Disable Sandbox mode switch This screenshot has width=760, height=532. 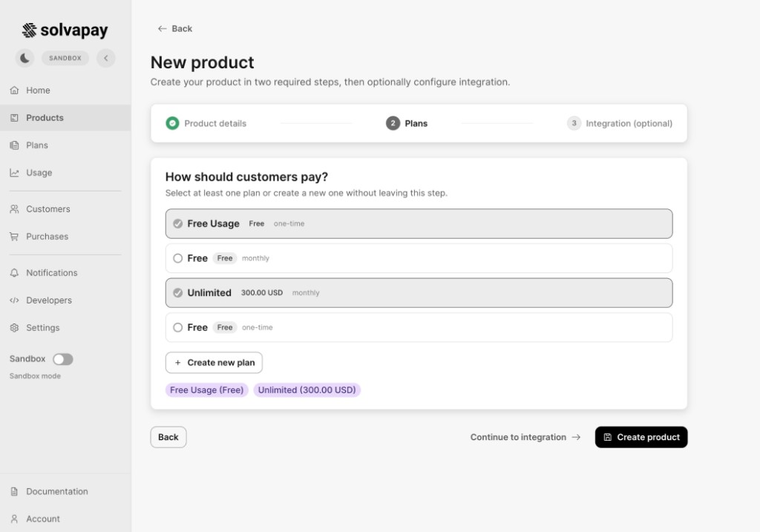tap(63, 358)
